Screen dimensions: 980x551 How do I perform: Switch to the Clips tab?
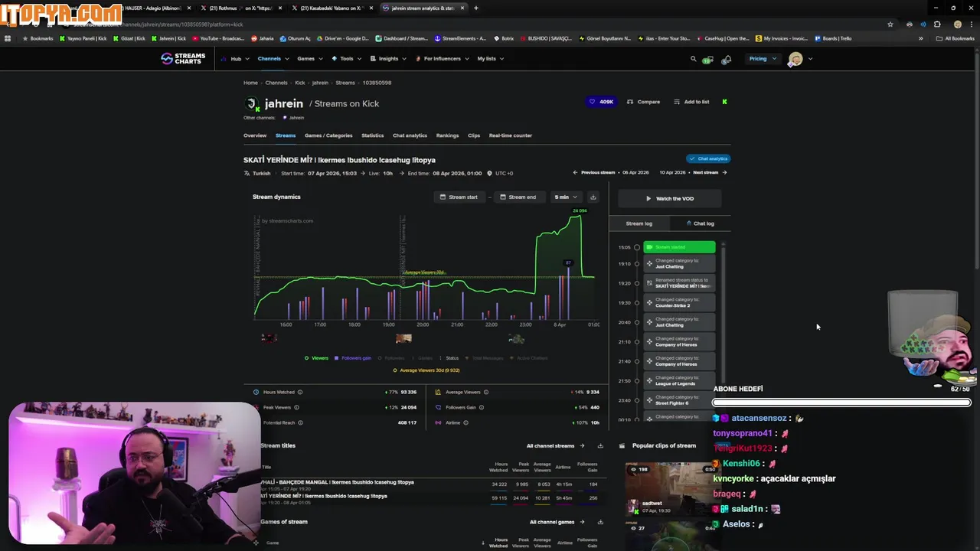(474, 135)
